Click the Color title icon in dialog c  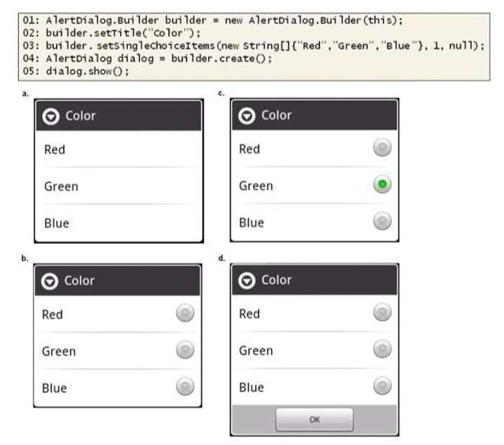click(x=246, y=116)
